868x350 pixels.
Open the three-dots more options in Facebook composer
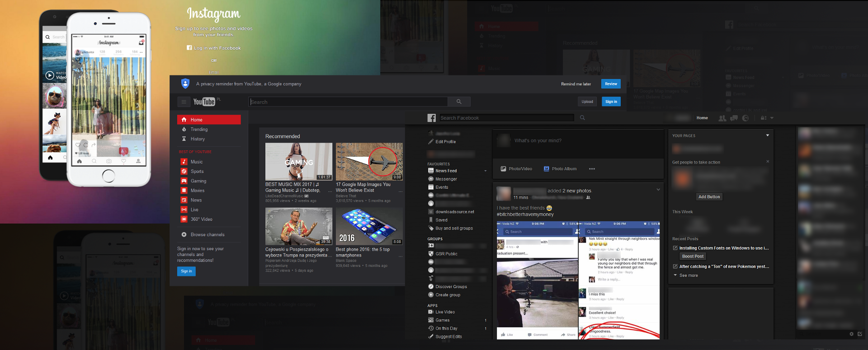point(592,169)
